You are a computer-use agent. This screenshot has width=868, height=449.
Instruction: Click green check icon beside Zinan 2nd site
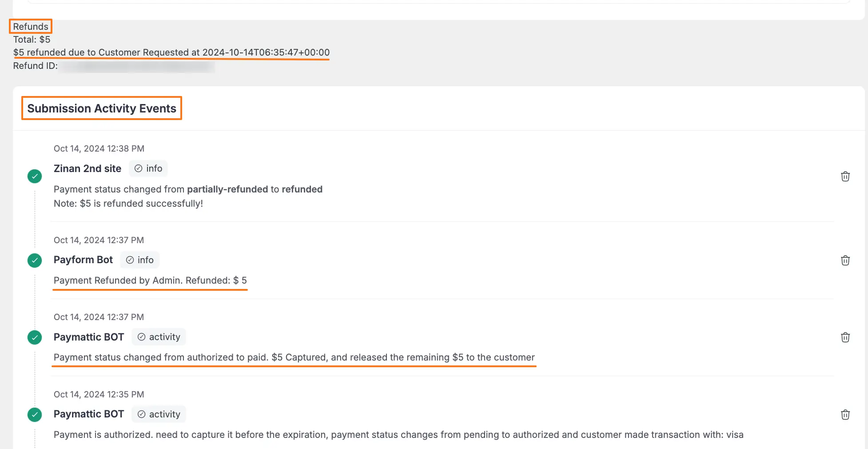point(35,176)
